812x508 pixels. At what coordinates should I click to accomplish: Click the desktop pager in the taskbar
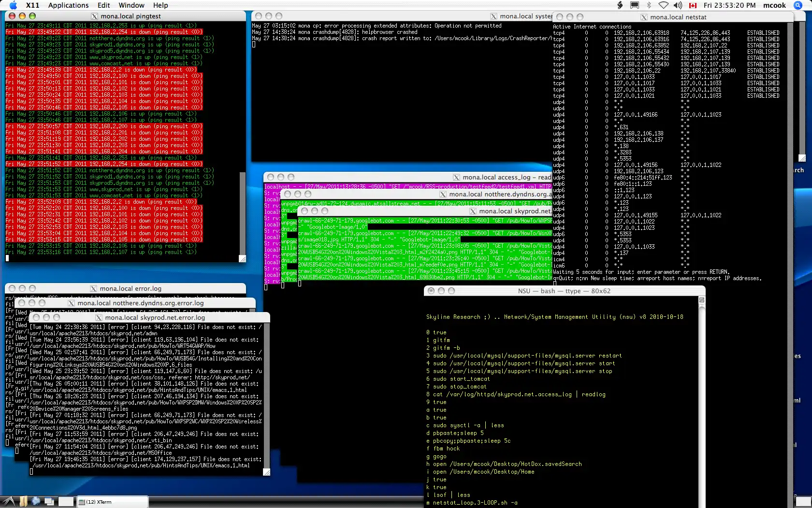click(x=66, y=502)
